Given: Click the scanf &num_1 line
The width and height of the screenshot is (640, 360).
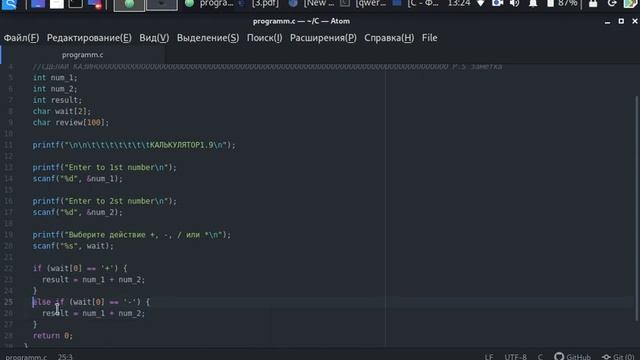Looking at the screenshot, I should pyautogui.click(x=78, y=179).
